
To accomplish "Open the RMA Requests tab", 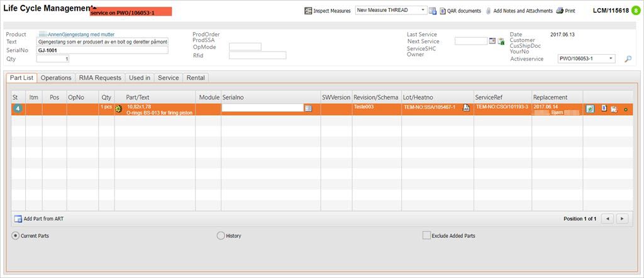I will coord(99,78).
